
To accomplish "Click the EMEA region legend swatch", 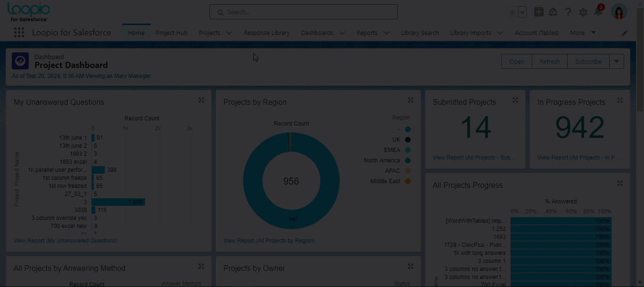I will (x=408, y=150).
